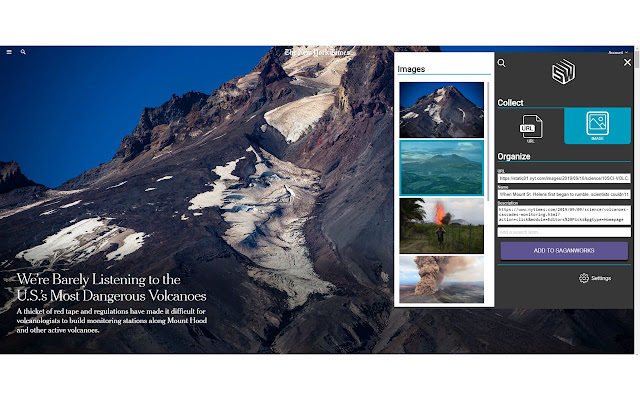Click the SaganWorks cube logo
Viewport: 640px width, 400px height.
pos(564,71)
